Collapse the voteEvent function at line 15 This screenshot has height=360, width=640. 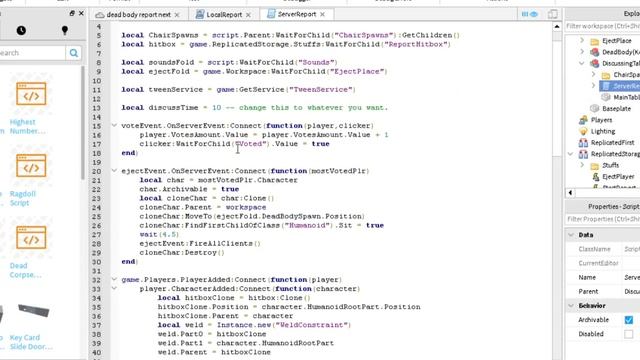tap(114, 125)
